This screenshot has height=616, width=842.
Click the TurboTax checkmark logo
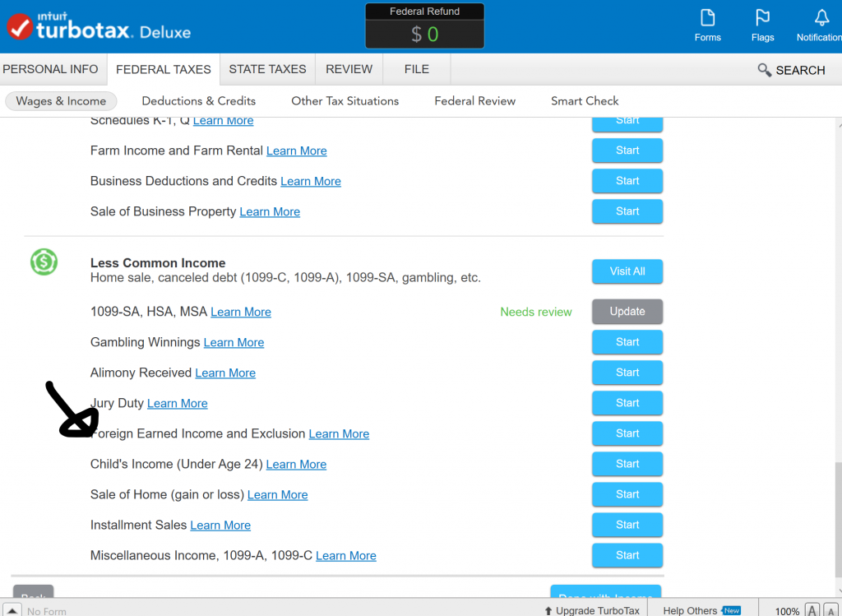pyautogui.click(x=19, y=27)
